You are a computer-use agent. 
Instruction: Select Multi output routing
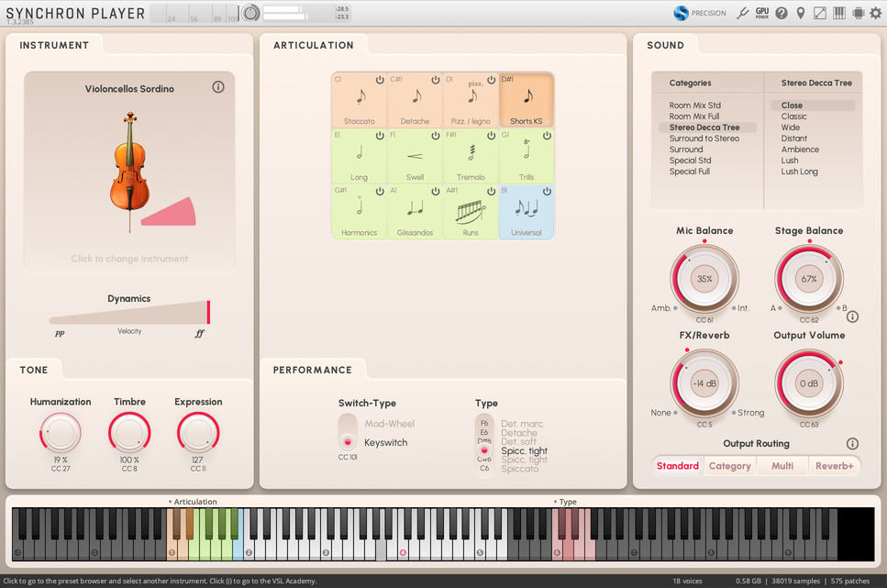(782, 466)
